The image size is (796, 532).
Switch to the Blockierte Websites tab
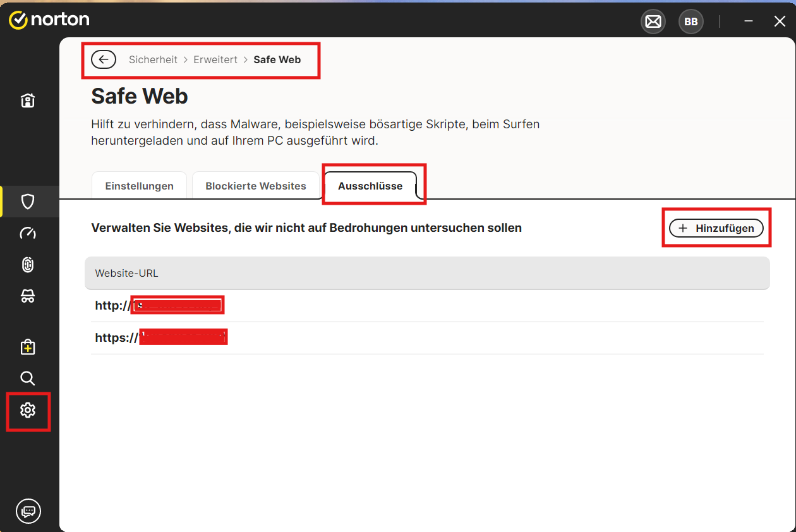click(256, 186)
